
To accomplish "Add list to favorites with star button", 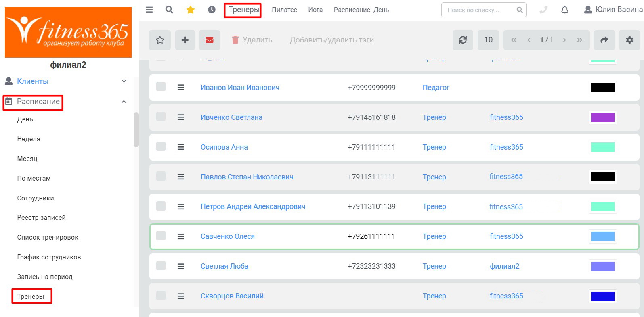I will click(x=160, y=40).
